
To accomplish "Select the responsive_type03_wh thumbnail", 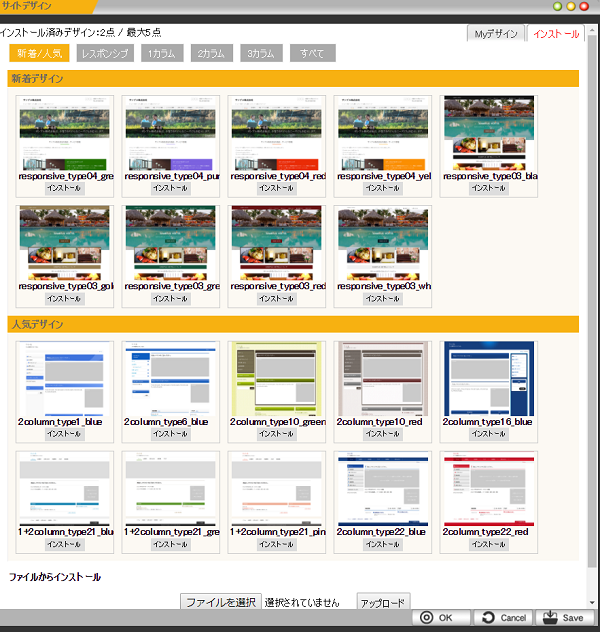I will click(x=383, y=243).
